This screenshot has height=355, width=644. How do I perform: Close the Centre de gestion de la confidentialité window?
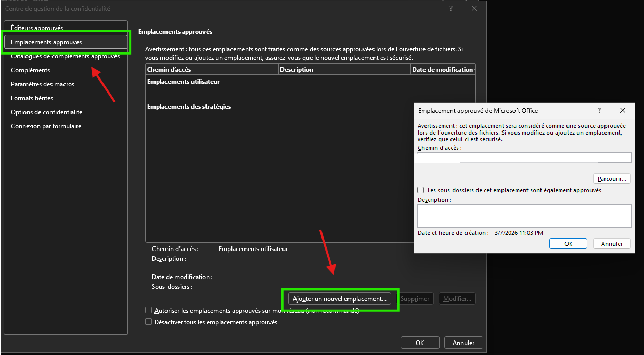coord(474,9)
